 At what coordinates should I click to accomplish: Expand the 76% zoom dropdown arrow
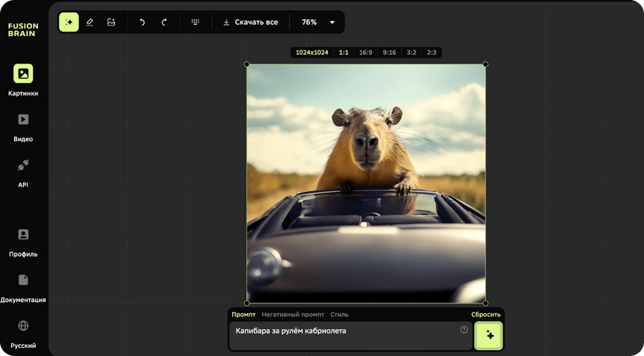(x=332, y=22)
